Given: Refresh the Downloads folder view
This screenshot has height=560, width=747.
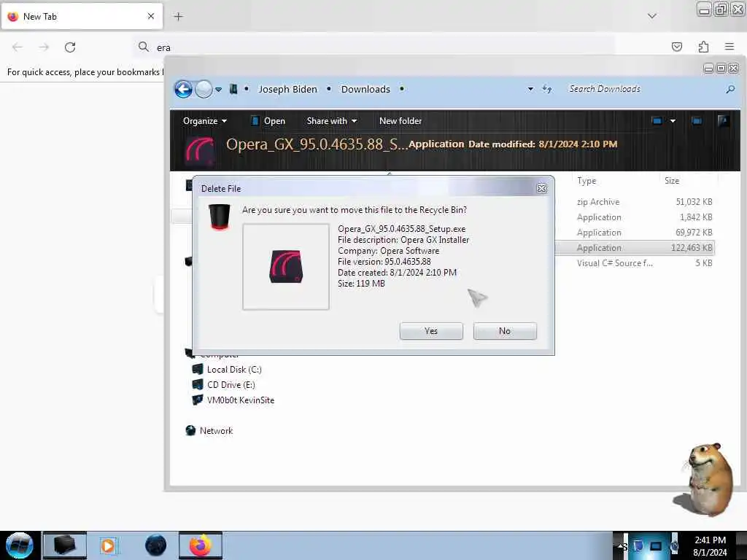Looking at the screenshot, I should 547,89.
